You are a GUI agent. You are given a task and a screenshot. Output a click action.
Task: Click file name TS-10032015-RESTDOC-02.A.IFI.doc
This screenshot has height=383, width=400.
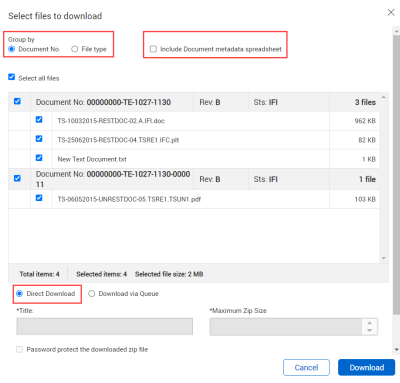[x=111, y=121]
